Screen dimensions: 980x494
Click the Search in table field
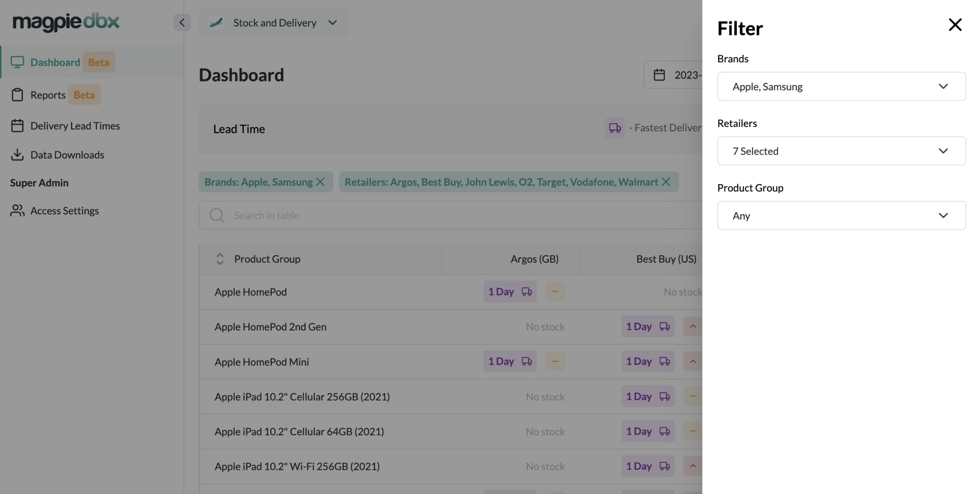pos(450,215)
